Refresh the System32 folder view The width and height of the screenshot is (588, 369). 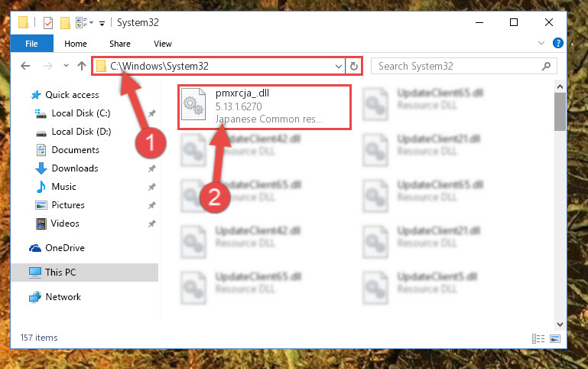tap(353, 66)
